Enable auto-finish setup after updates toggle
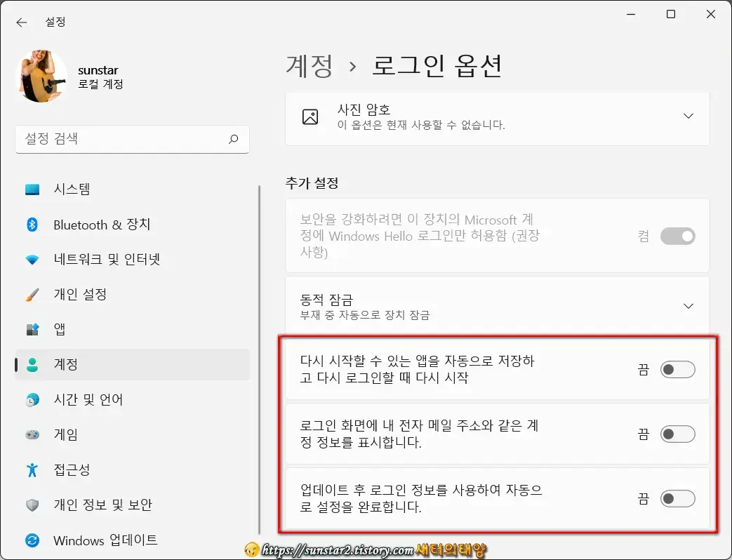 tap(677, 498)
